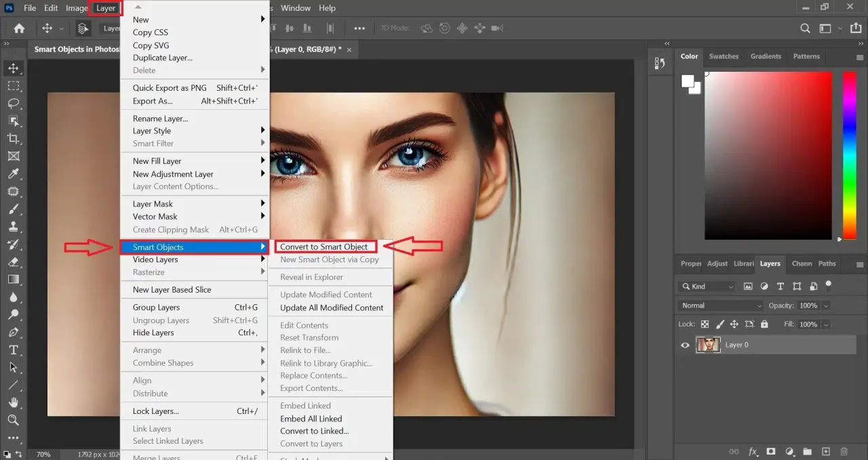
Task: Add a layer mask from the Layers panel
Action: (771, 451)
